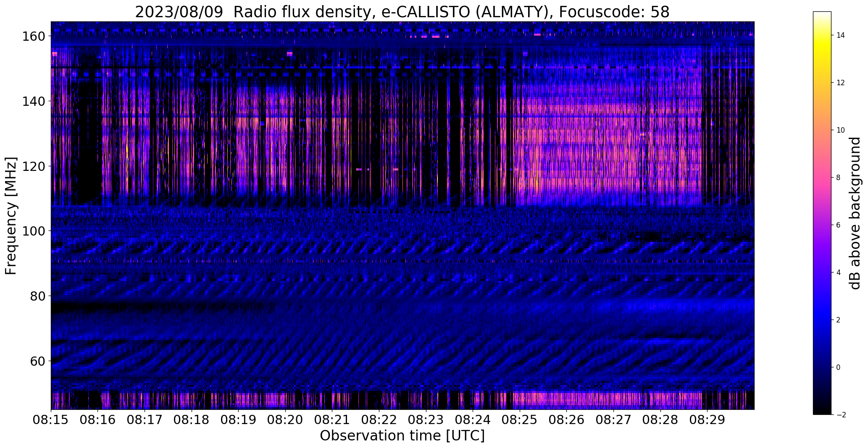Viewport: 868px width, 448px height.
Task: Click the 08:19 time tick label
Action: [238, 420]
